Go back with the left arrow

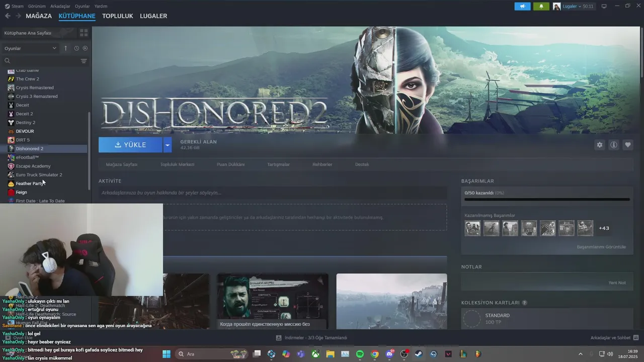coord(8,16)
